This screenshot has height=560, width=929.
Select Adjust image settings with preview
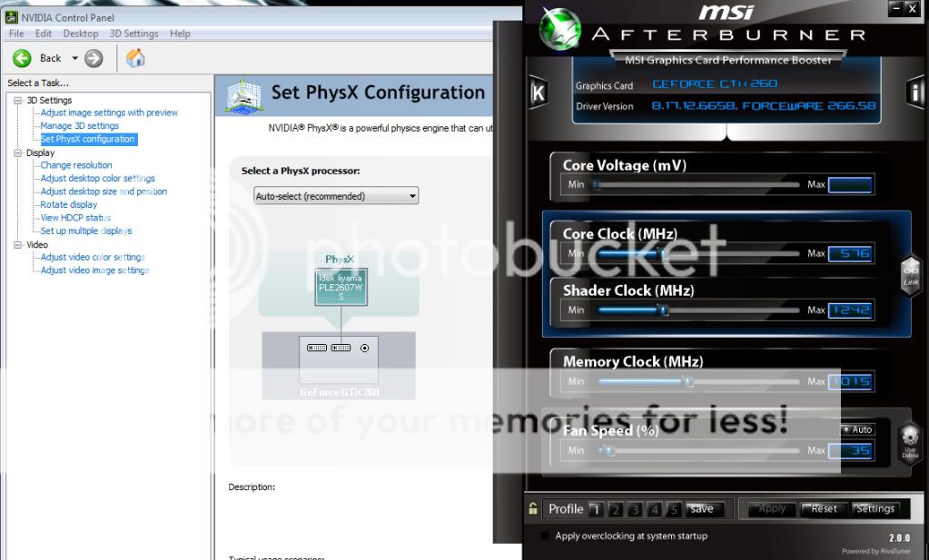click(x=109, y=113)
